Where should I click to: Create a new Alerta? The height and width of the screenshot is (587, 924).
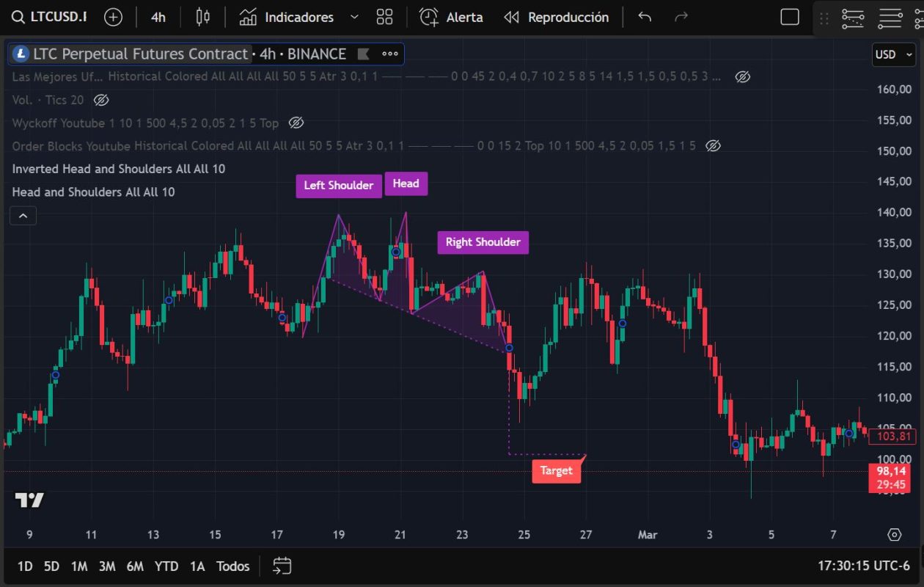[x=451, y=17]
